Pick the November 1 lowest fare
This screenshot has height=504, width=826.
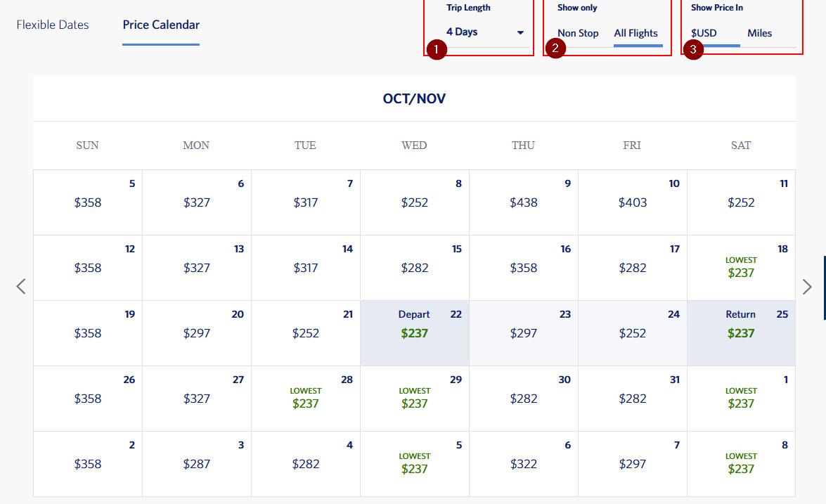pos(741,399)
